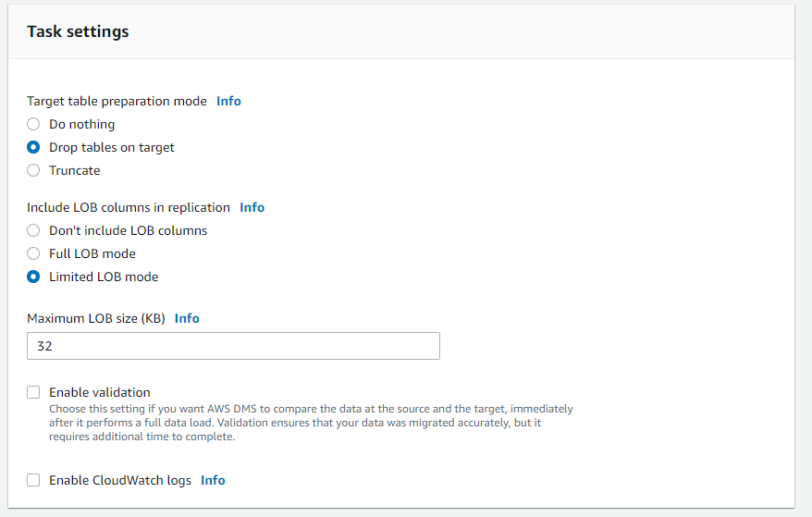Focus the Maximum LOB size input field

233,346
